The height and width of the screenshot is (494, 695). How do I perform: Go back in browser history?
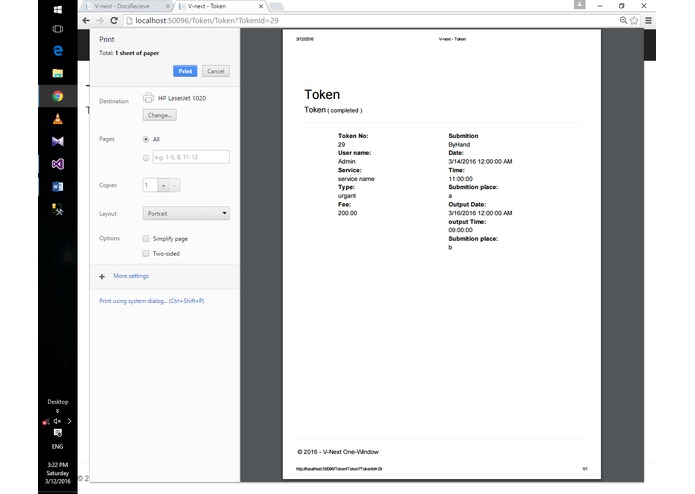point(86,20)
